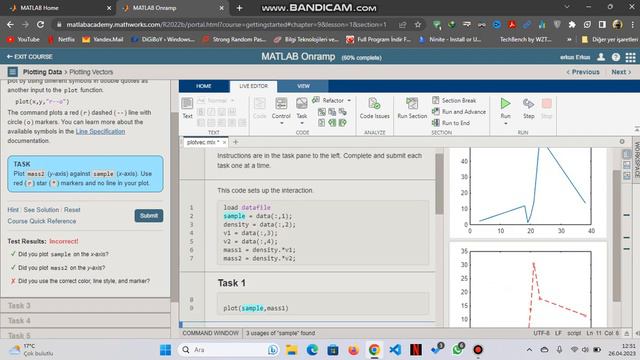Click Run to End
The width and height of the screenshot is (640, 360).
451,123
